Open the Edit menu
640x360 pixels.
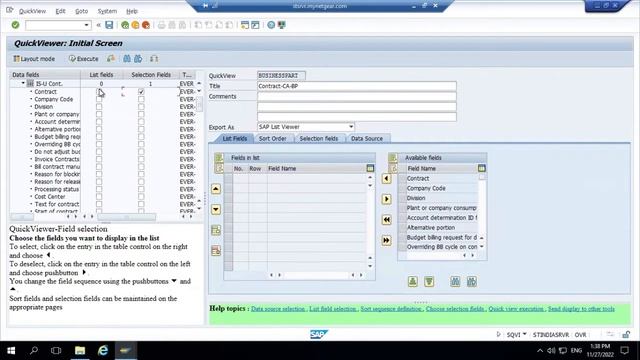[60, 11]
